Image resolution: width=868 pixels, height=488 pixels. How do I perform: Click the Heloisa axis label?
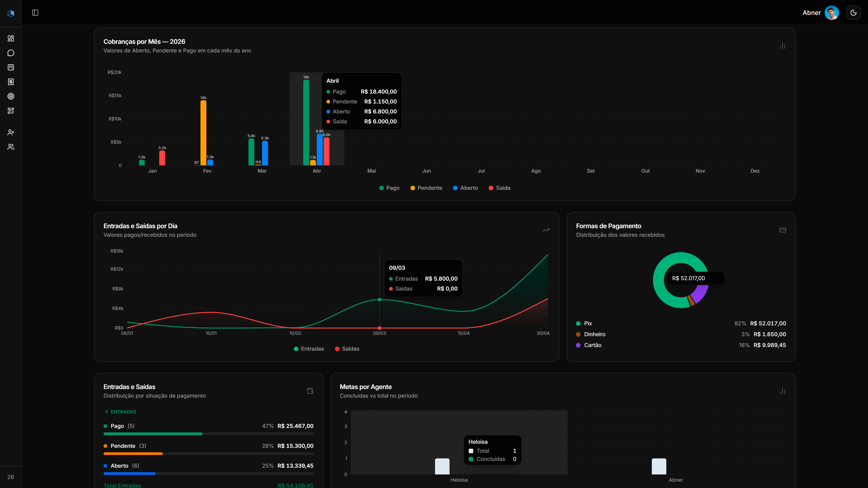pos(459,480)
